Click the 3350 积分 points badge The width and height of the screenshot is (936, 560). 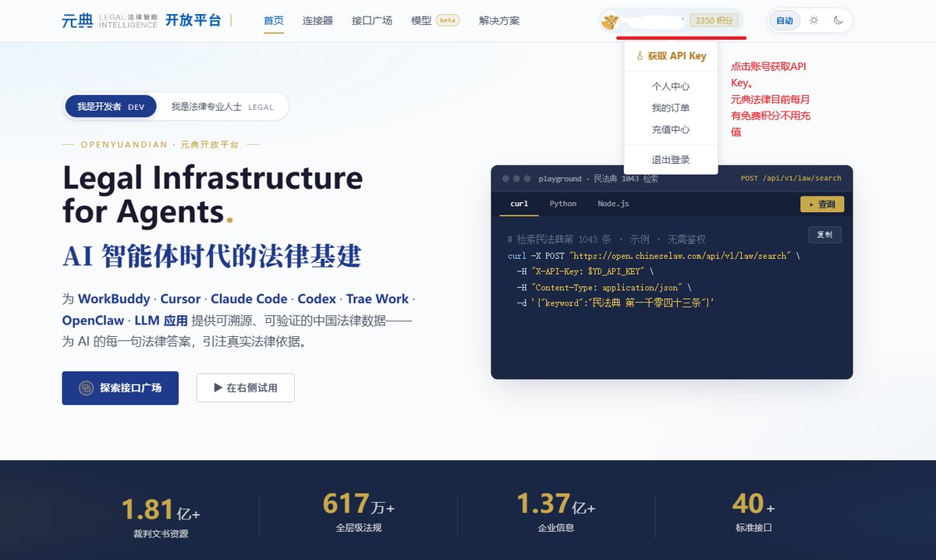point(714,21)
